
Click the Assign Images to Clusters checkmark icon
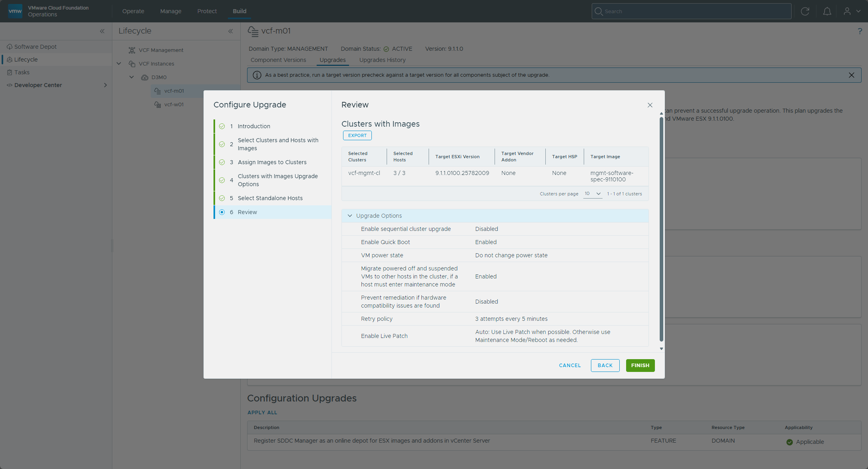(222, 162)
